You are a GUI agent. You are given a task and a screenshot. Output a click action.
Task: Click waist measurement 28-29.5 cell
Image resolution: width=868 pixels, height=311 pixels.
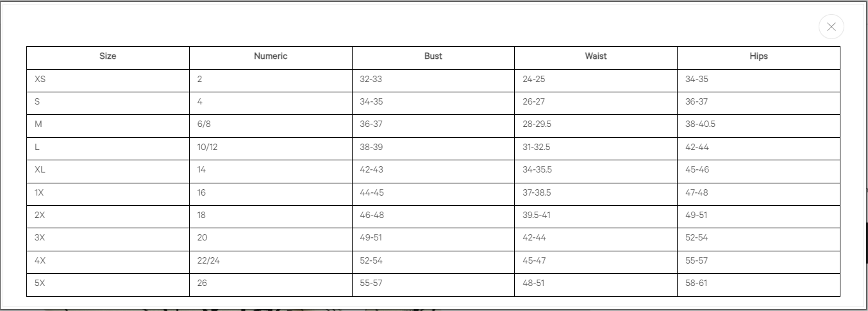coord(537,124)
